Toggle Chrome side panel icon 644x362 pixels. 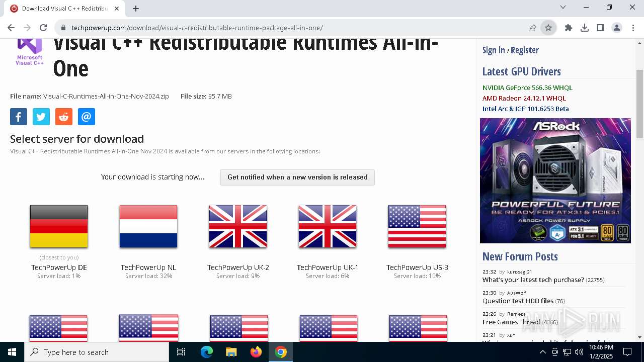[601, 28]
